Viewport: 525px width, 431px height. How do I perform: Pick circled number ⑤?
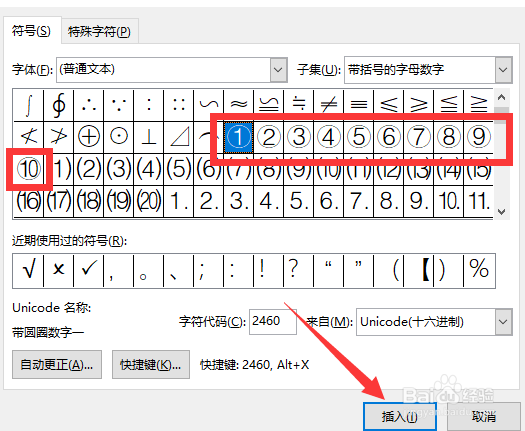click(x=359, y=137)
